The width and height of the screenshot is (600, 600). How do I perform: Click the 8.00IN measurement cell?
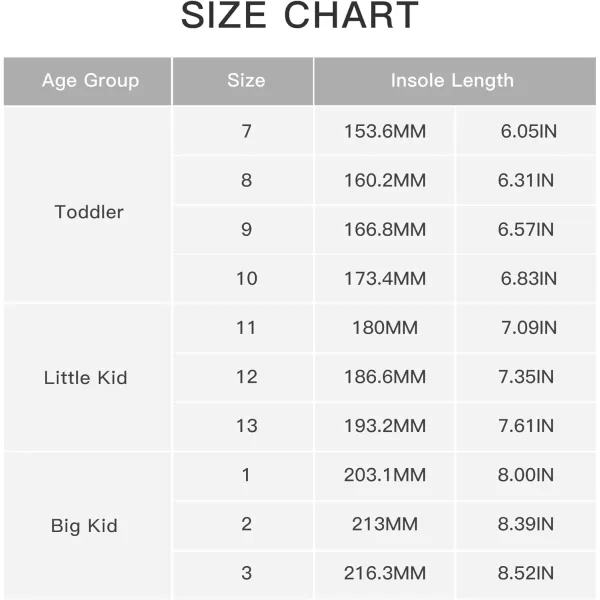coord(526,475)
